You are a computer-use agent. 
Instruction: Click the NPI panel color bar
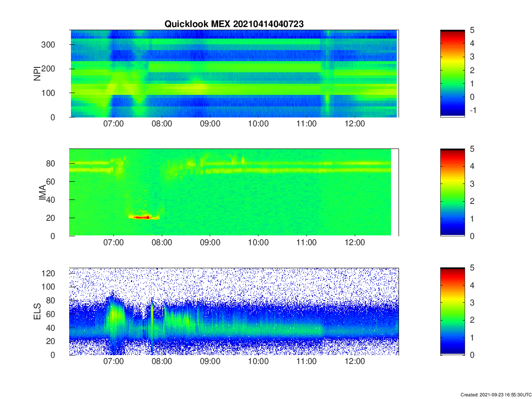(x=453, y=74)
